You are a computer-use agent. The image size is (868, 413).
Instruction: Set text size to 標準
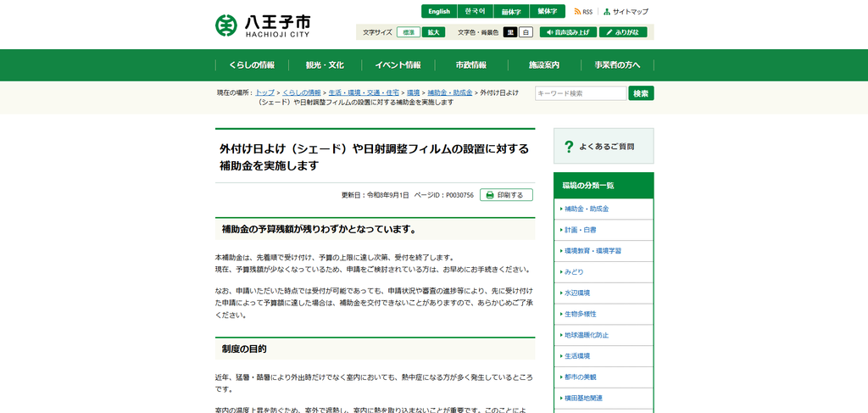tap(409, 32)
